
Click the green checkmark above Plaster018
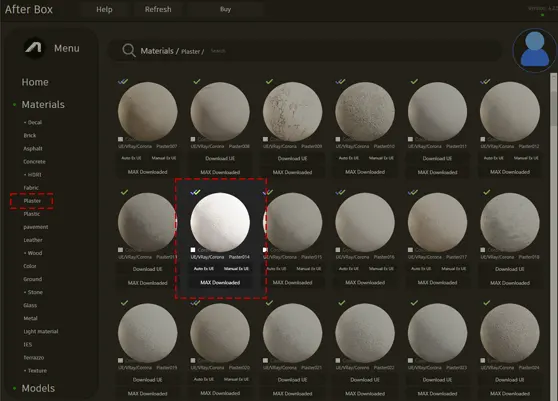click(486, 192)
